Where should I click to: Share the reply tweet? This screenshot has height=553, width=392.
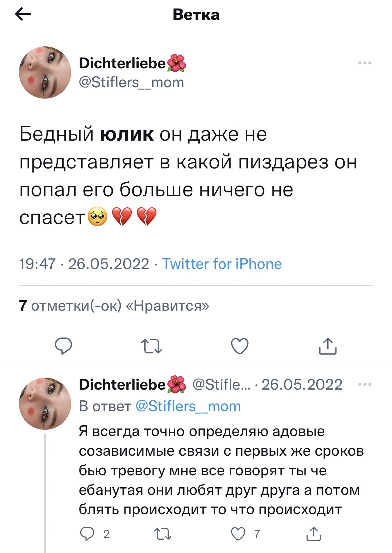[314, 534]
